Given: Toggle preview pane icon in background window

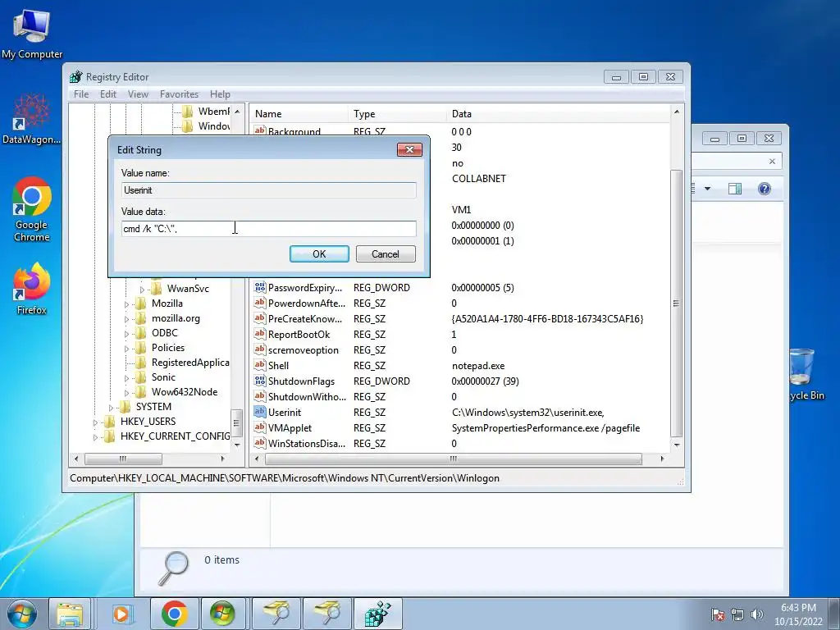Looking at the screenshot, I should click(735, 189).
